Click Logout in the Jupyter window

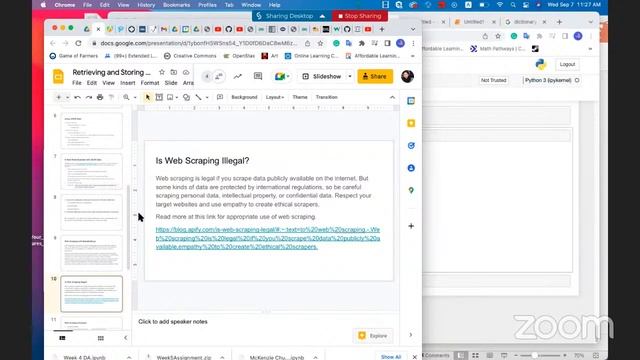coord(567,64)
